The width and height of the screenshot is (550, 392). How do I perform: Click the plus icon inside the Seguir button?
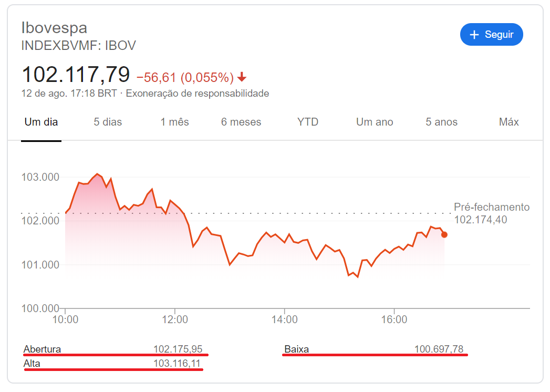point(474,34)
